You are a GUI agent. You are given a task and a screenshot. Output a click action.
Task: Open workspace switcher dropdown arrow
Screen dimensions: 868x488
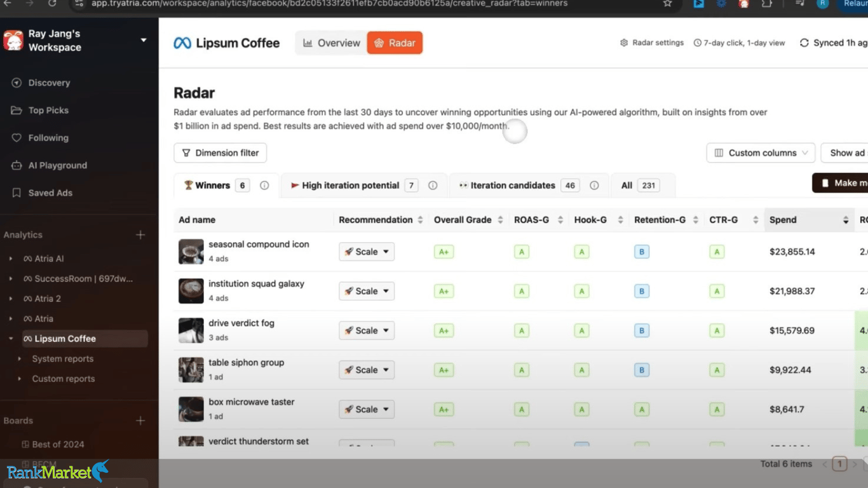[x=144, y=40]
